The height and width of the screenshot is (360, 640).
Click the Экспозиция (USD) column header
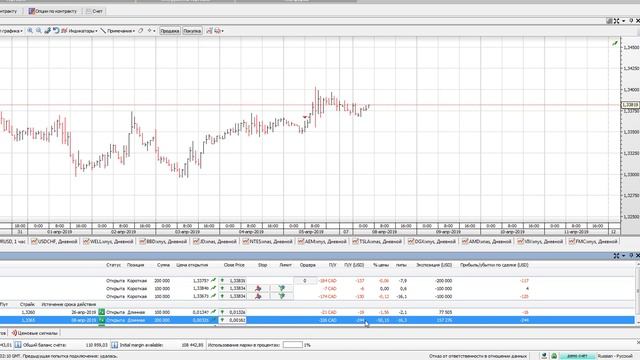point(434,265)
